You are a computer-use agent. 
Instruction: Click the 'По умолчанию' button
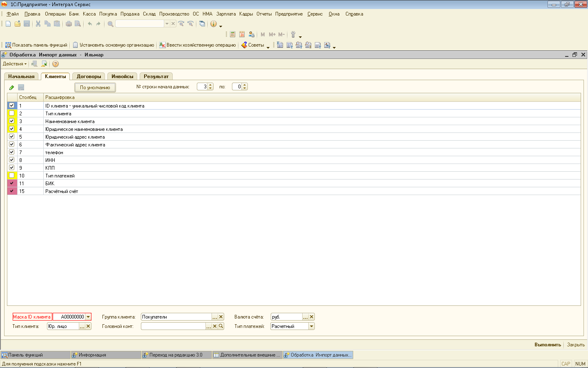click(x=95, y=88)
